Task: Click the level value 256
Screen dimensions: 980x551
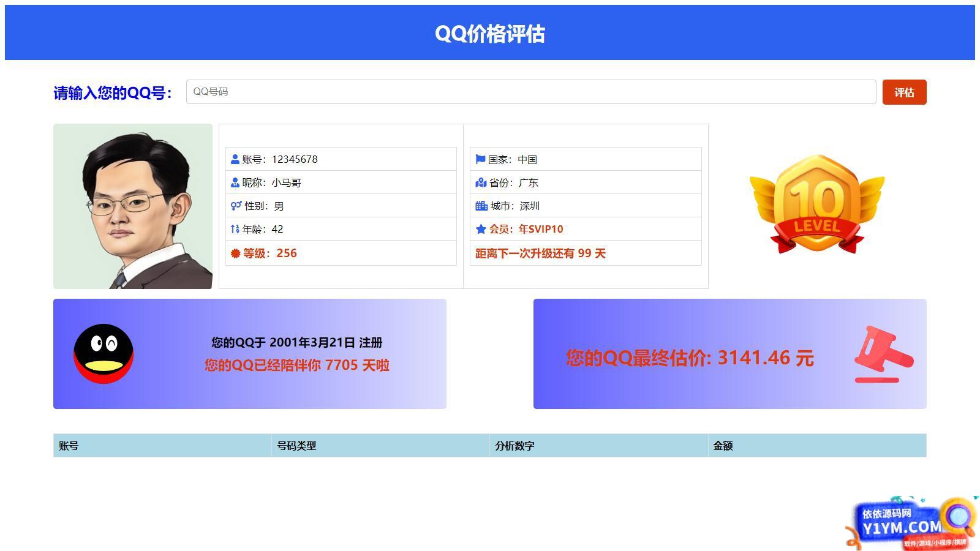Action: click(287, 253)
